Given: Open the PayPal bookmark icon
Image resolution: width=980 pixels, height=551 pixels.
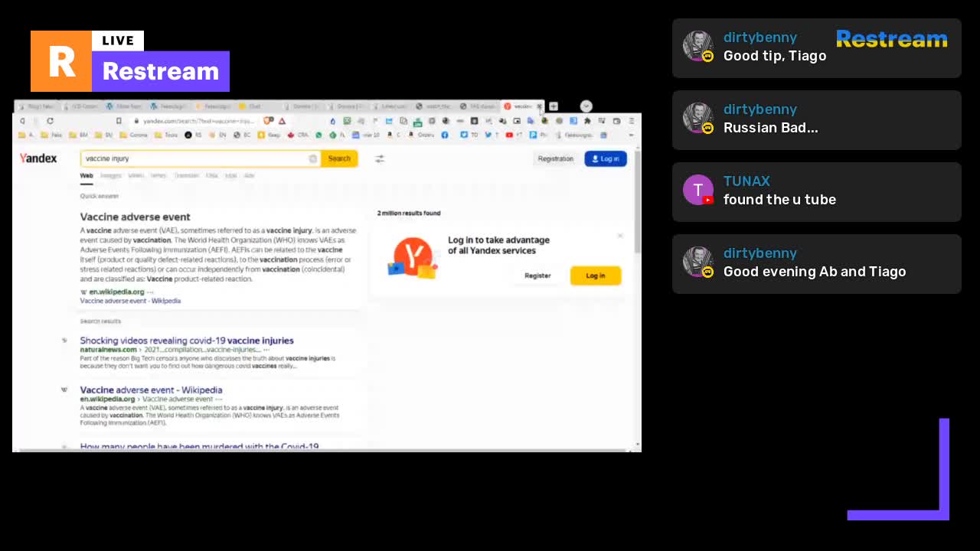Looking at the screenshot, I should coord(533,135).
